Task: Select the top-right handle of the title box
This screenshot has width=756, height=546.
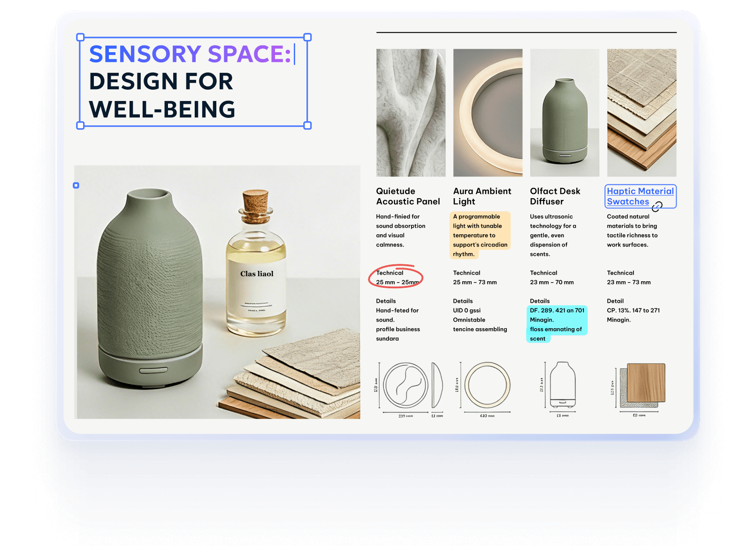Action: [308, 37]
